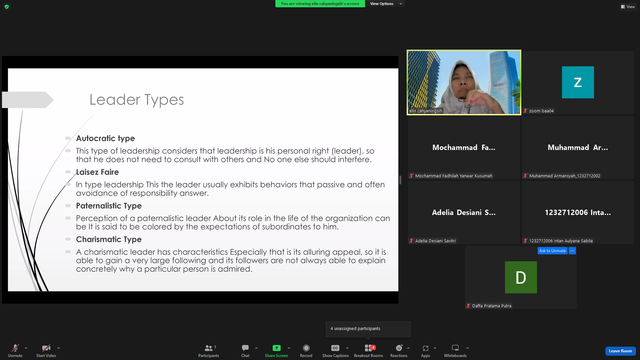Image resolution: width=640 pixels, height=360 pixels.
Task: Expand captions options arrow
Action: coord(347,348)
